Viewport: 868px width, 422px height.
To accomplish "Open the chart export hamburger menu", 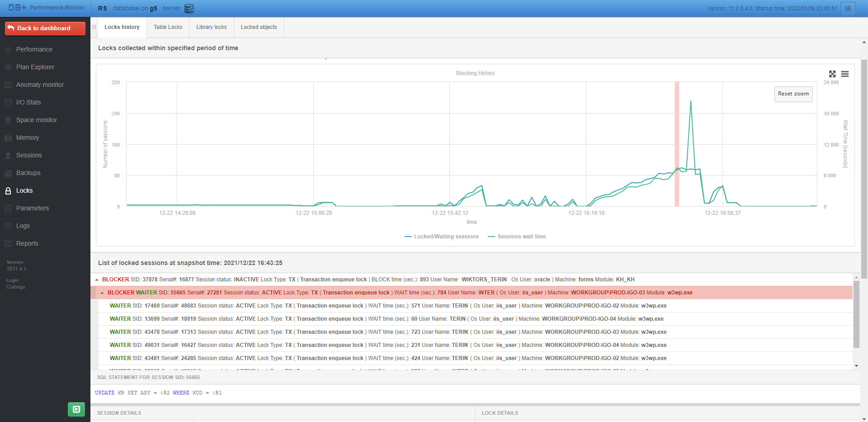I will tap(846, 74).
